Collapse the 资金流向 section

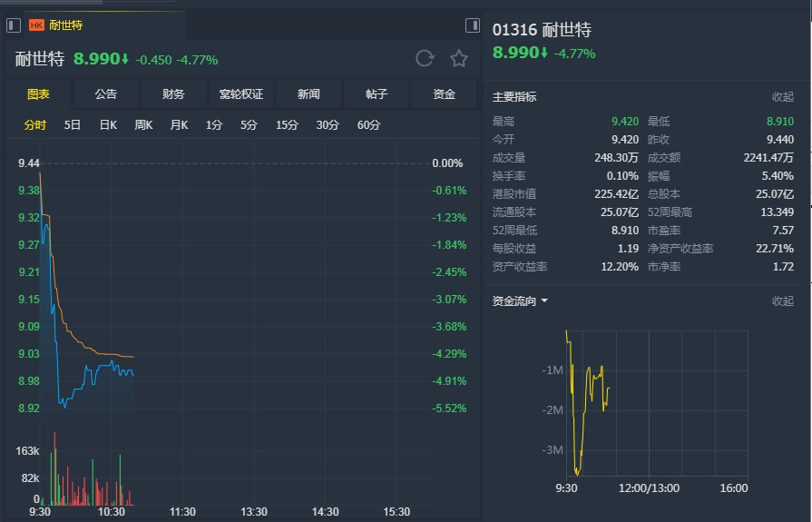(x=782, y=301)
